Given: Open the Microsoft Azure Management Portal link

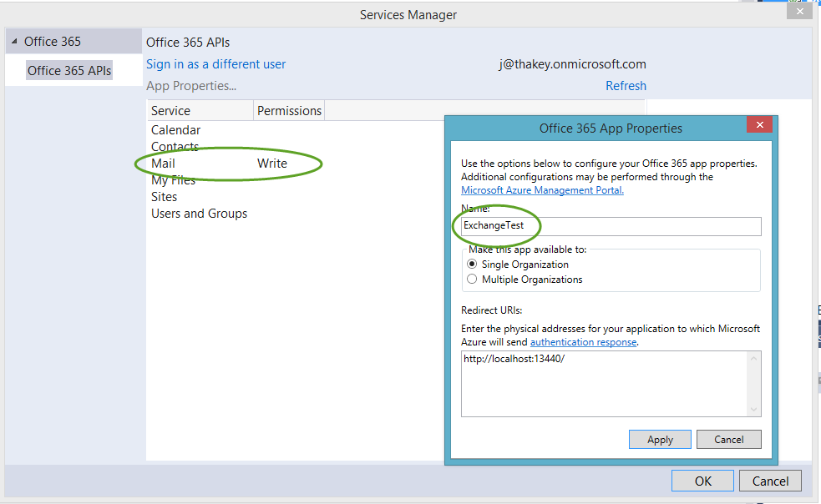Looking at the screenshot, I should (541, 189).
